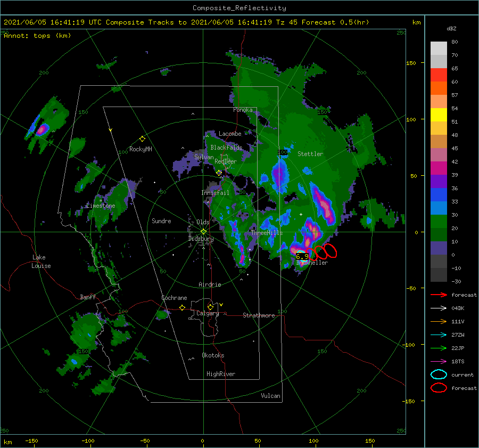Click the Calgary city label
The height and width of the screenshot is (448, 479).
click(x=208, y=313)
